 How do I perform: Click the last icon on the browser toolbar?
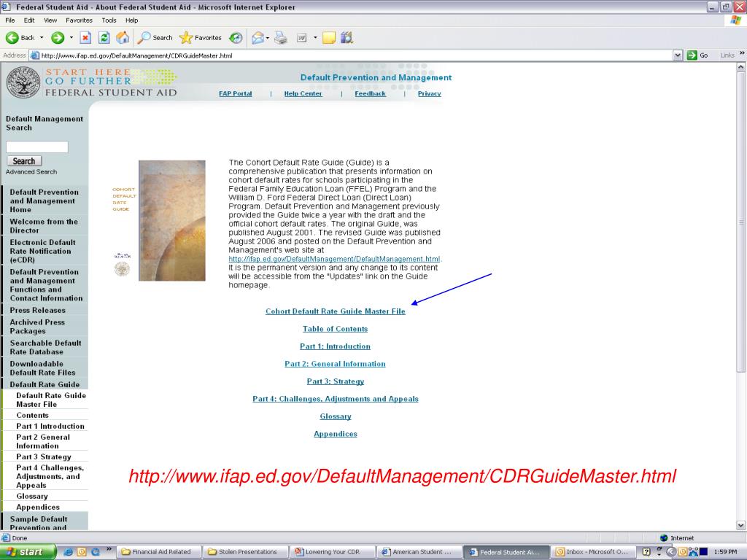(x=347, y=38)
